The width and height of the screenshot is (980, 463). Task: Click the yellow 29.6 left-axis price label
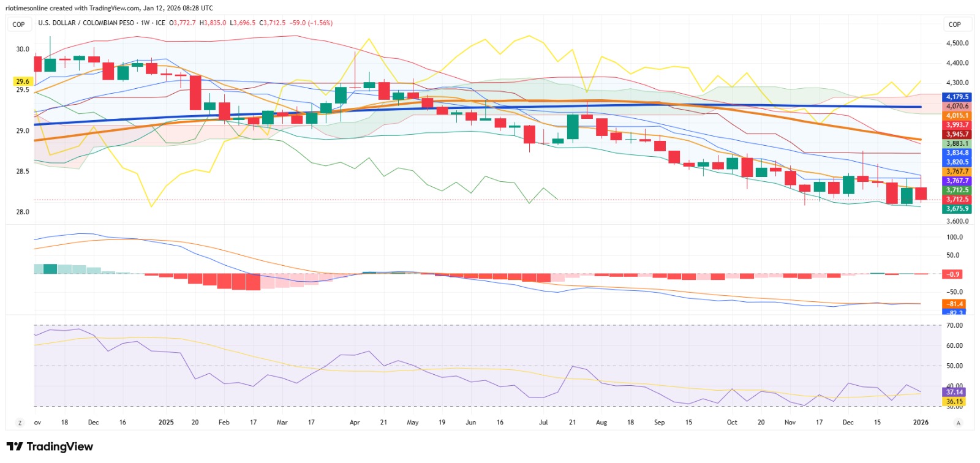tap(23, 81)
